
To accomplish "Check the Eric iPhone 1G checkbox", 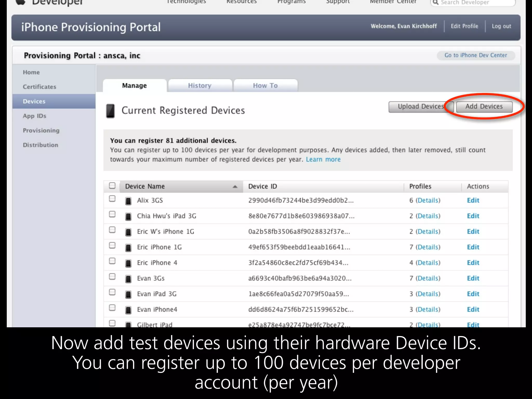I will click(112, 245).
